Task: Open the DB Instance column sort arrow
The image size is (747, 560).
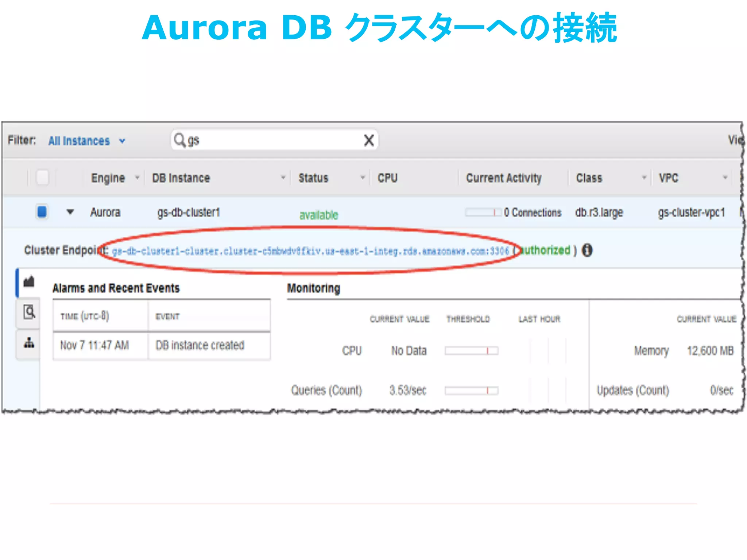Action: (283, 178)
